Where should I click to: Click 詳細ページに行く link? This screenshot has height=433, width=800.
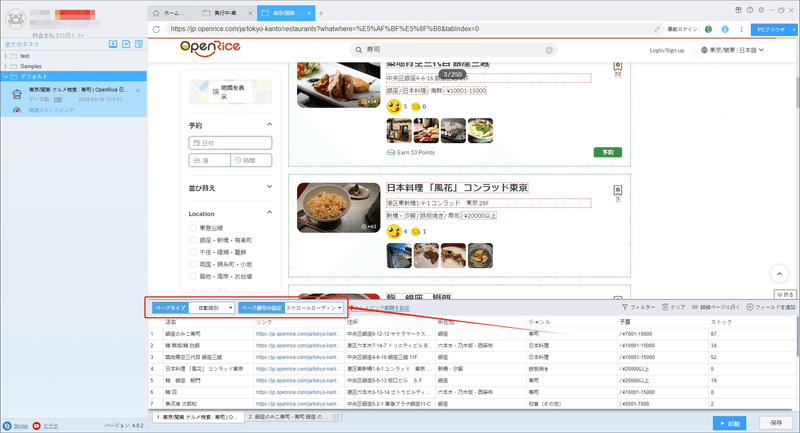coord(715,307)
